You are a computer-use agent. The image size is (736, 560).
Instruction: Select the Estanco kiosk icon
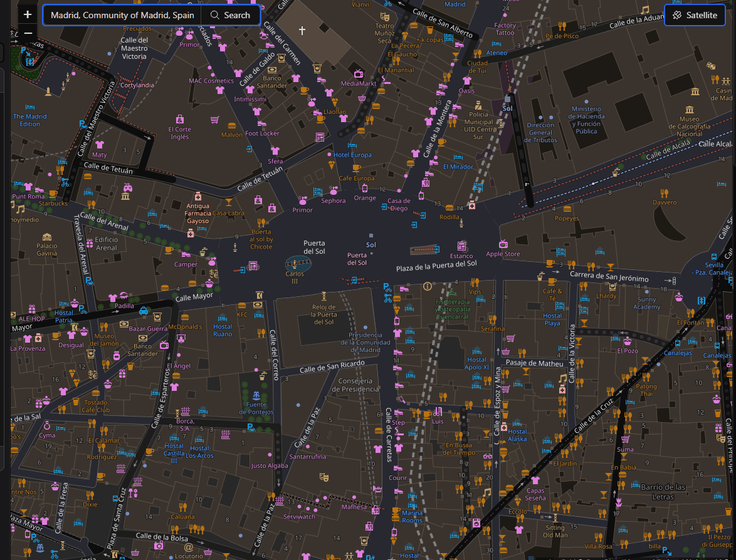point(461,246)
